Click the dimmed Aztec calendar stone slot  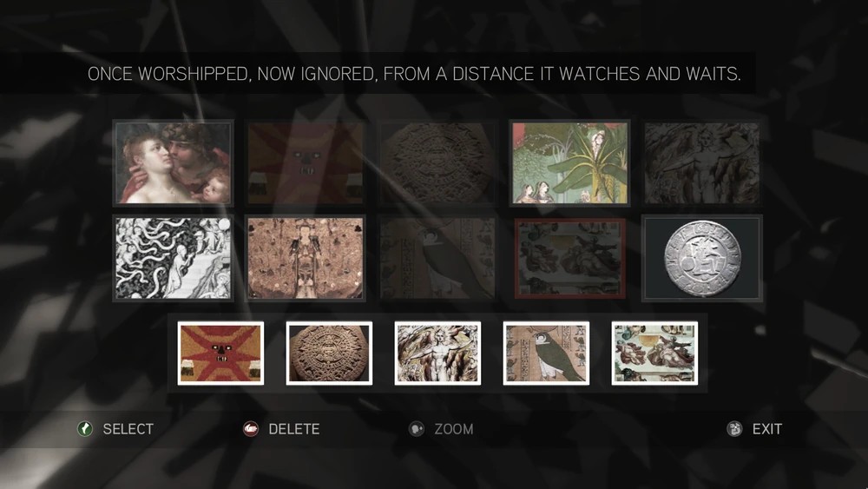[437, 163]
